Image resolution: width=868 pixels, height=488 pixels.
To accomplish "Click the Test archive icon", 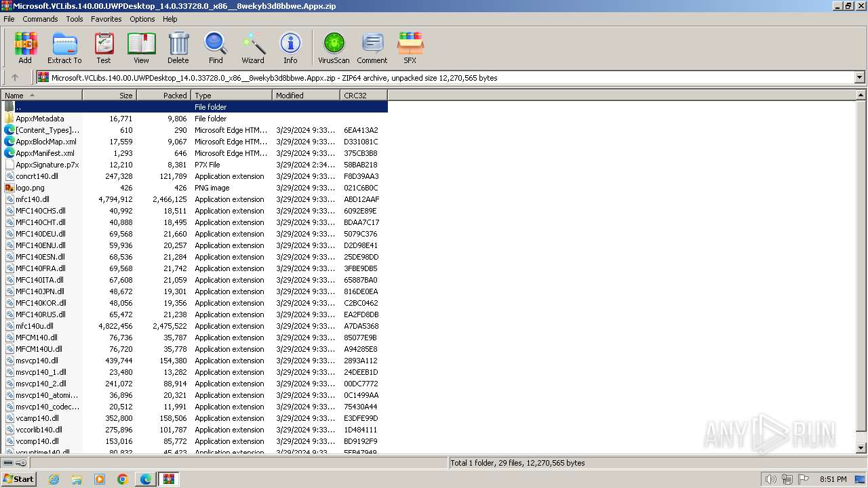I will pyautogui.click(x=104, y=48).
